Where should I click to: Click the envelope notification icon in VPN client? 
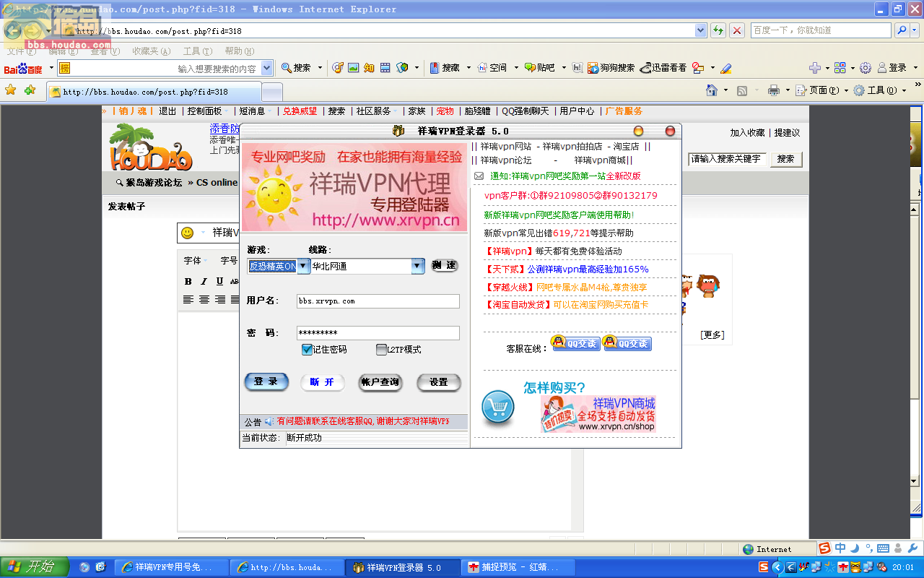[479, 176]
